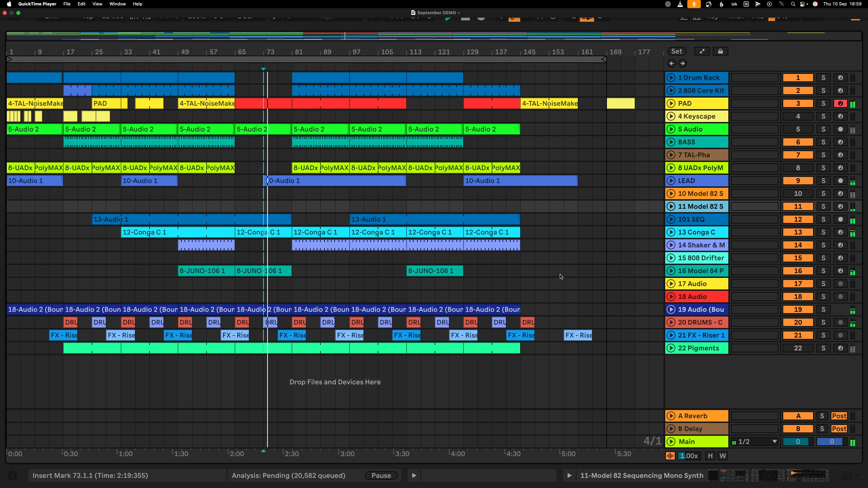Toggle the B Delay return activator
Image resolution: width=868 pixels, height=488 pixels.
(798, 429)
